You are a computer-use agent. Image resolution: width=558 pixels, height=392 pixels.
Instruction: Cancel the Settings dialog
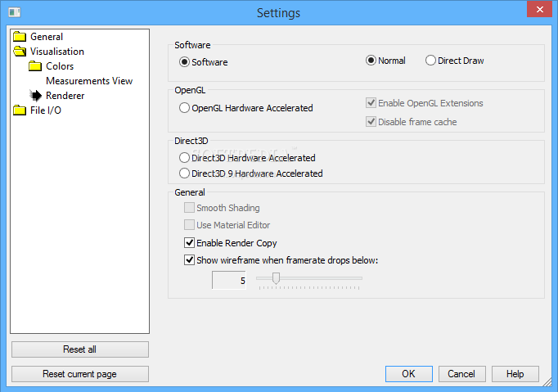pyautogui.click(x=462, y=374)
